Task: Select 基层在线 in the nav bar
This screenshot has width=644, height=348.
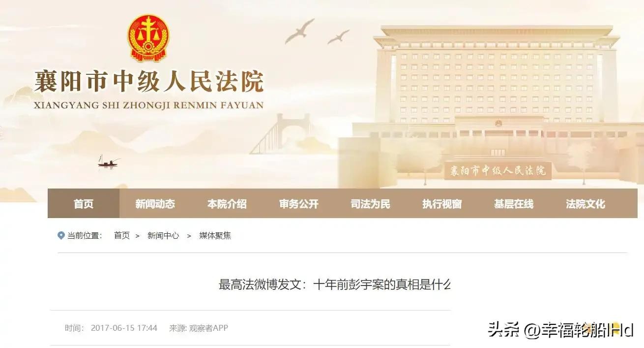Action: [514, 203]
